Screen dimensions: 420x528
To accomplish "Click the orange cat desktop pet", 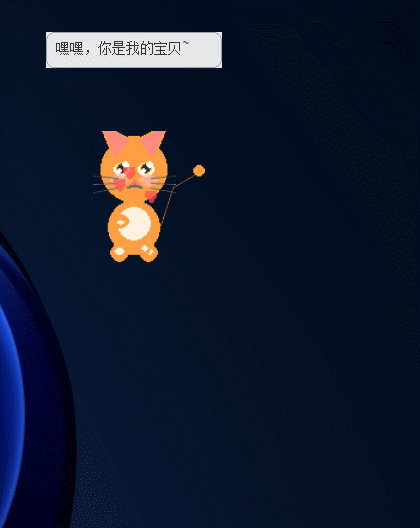I will tap(134, 197).
